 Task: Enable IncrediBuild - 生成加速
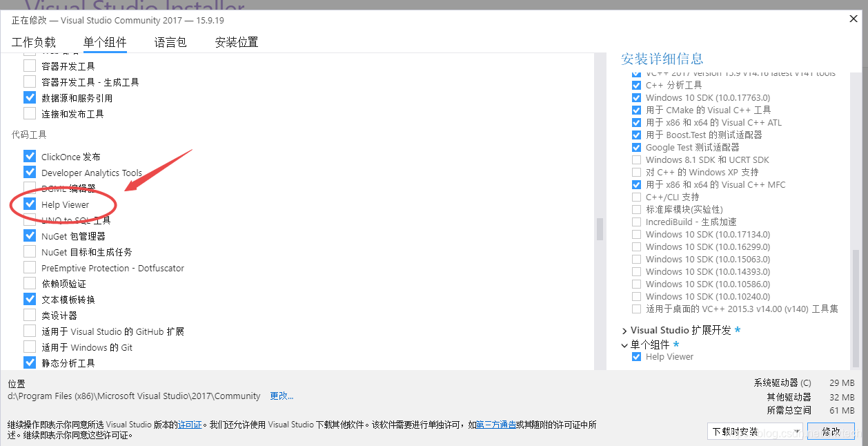point(636,222)
